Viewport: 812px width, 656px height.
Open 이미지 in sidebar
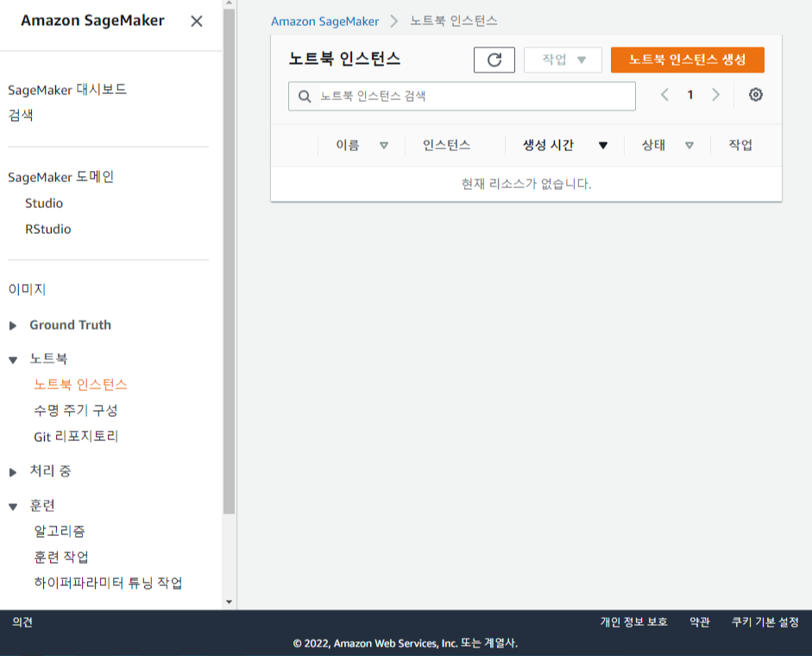click(27, 289)
